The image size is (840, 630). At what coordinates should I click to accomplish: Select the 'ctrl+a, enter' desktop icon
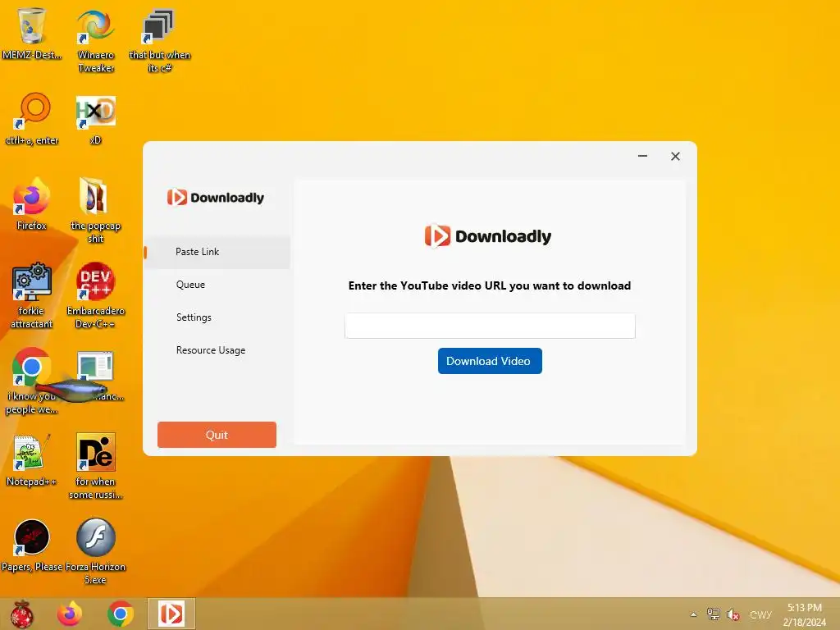pos(32,119)
